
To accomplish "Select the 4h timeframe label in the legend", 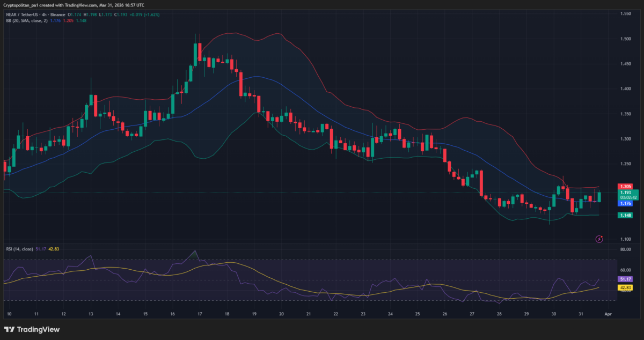I will click(x=44, y=15).
